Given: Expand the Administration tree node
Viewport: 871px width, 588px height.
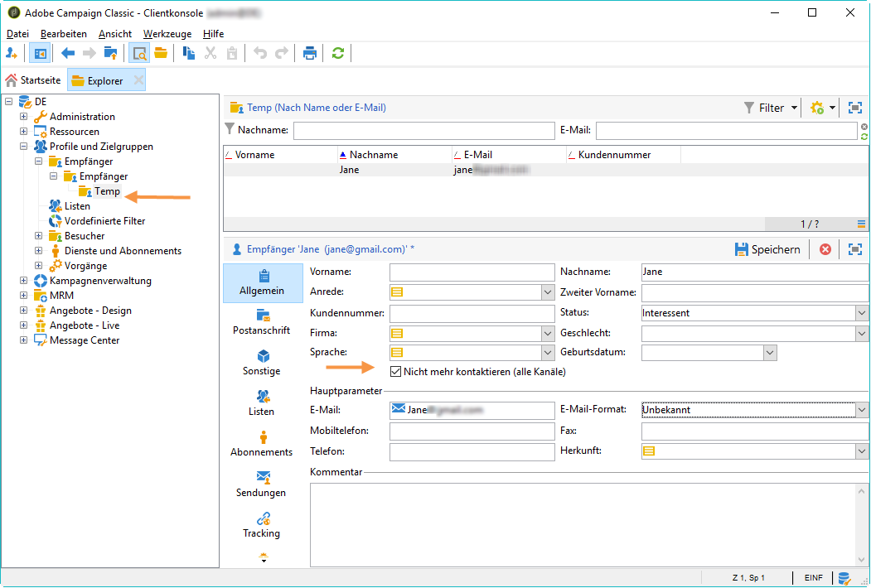Looking at the screenshot, I should pos(24,117).
